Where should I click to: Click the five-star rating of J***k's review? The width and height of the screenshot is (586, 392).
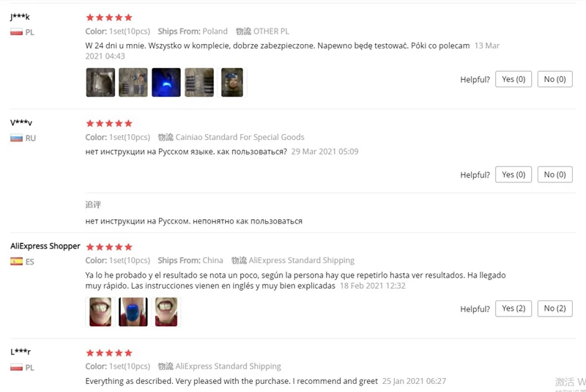(x=109, y=18)
